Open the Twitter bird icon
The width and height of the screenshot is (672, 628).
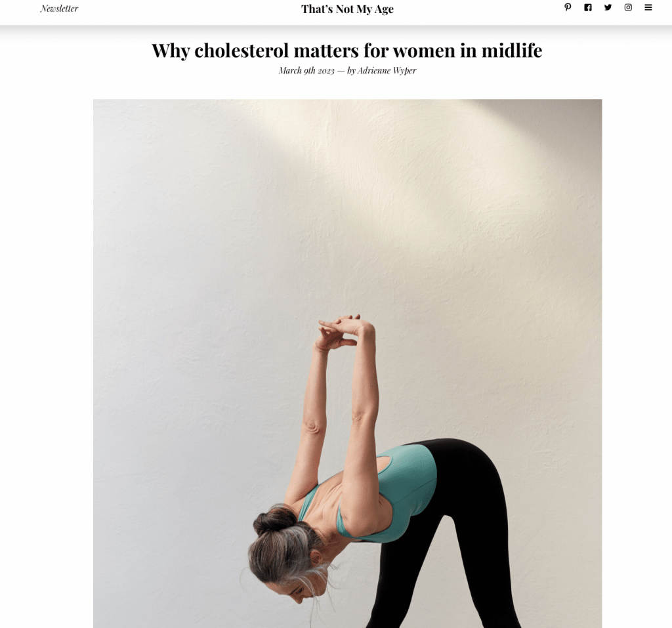click(608, 7)
